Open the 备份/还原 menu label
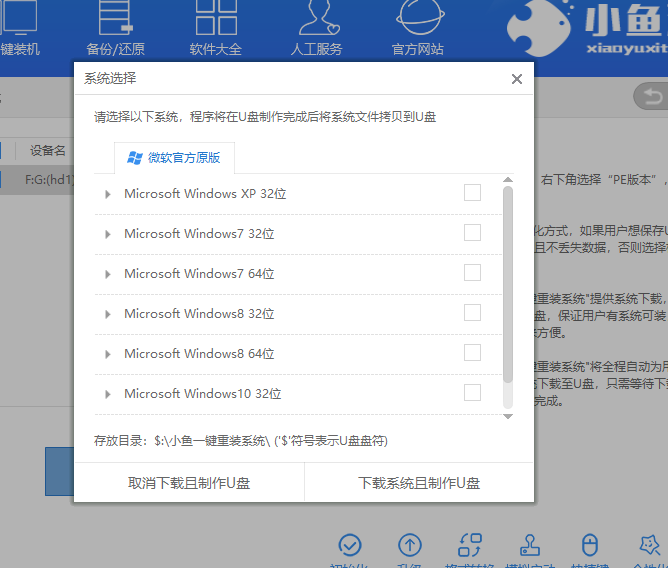The width and height of the screenshot is (668, 568). 115,49
